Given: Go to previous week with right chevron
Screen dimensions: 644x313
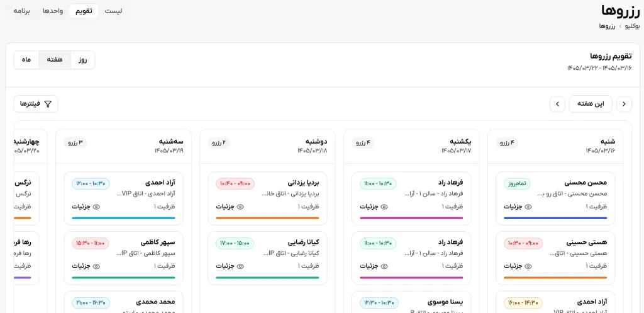Looking at the screenshot, I should 557,104.
